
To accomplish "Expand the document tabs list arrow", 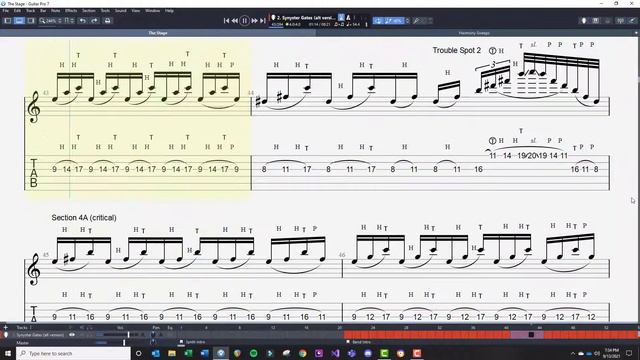I will click(x=636, y=33).
